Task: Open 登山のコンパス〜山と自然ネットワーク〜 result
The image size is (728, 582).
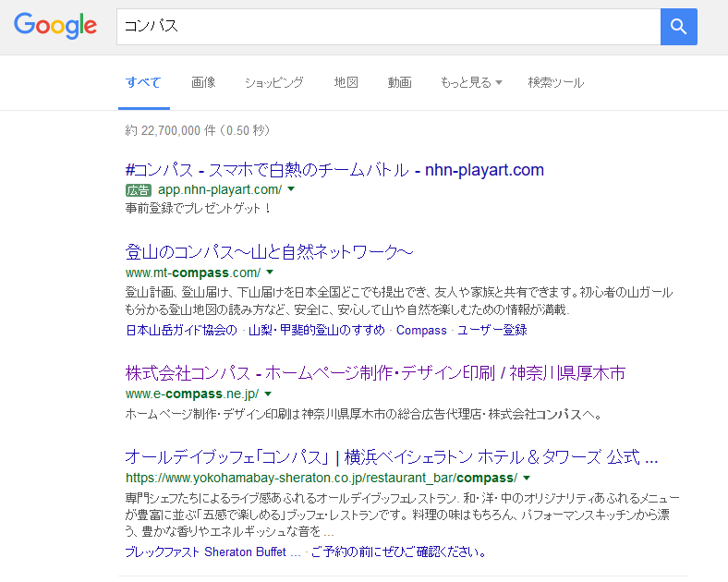Action: (x=269, y=252)
